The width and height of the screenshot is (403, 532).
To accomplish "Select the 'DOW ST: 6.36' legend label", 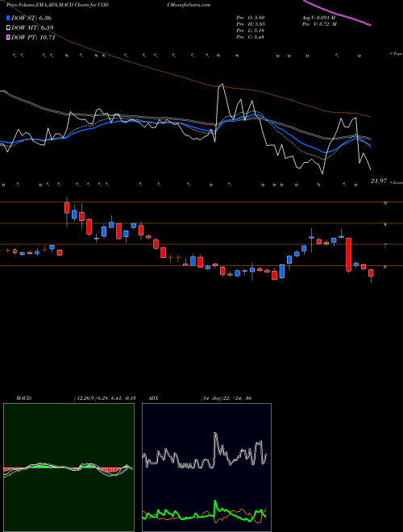I will [x=31, y=19].
